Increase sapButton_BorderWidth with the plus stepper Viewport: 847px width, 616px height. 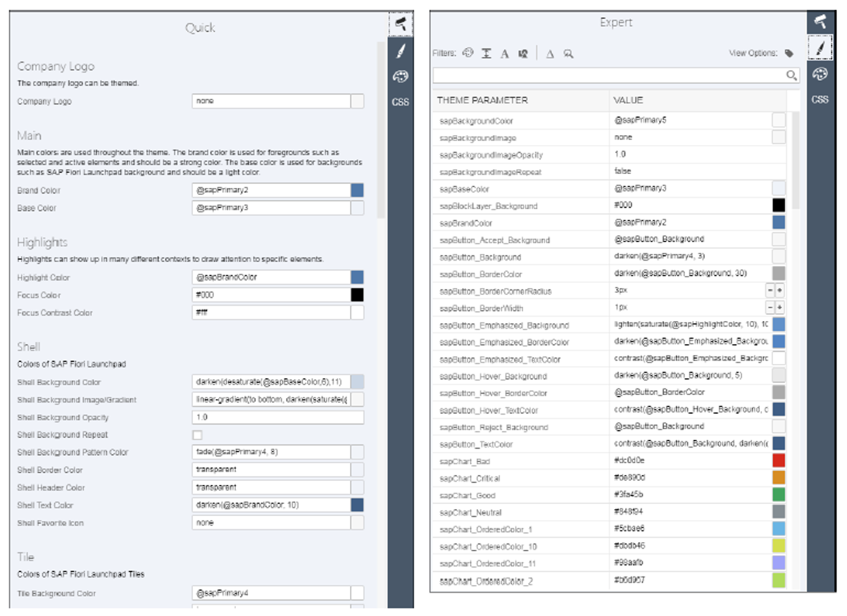coord(779,307)
